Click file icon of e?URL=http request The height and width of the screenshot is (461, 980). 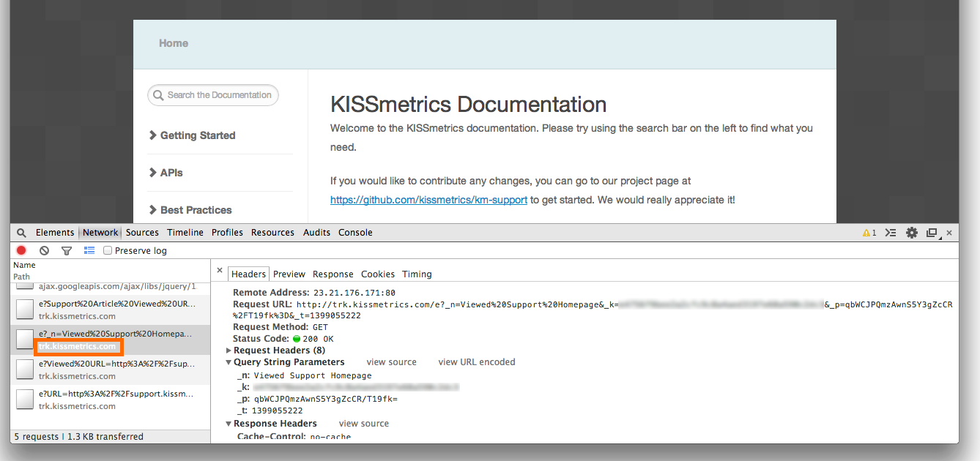(x=25, y=400)
